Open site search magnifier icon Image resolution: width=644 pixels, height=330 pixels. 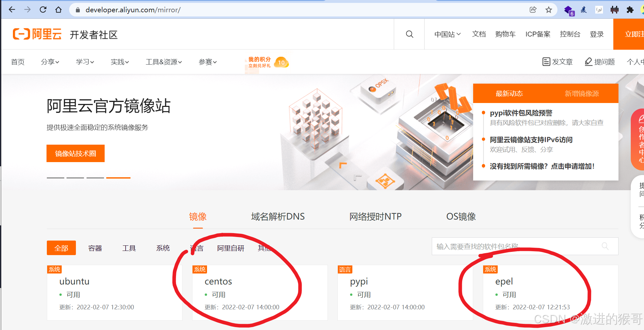(x=410, y=34)
